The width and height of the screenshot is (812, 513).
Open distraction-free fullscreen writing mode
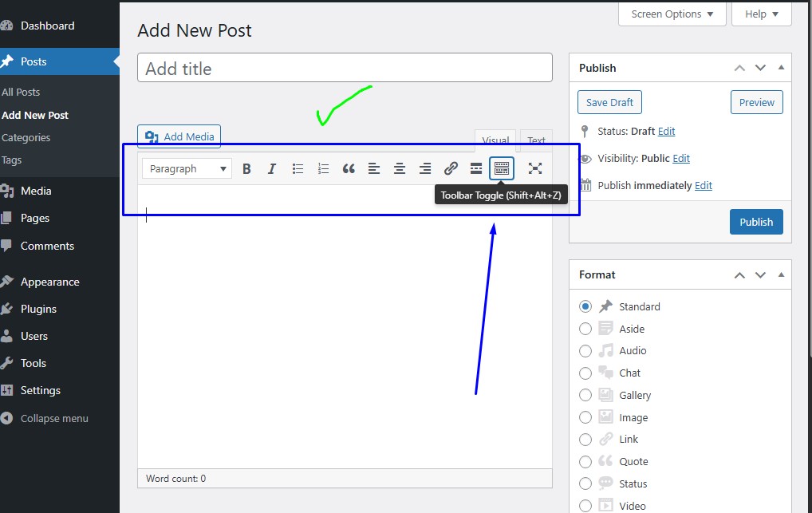535,168
